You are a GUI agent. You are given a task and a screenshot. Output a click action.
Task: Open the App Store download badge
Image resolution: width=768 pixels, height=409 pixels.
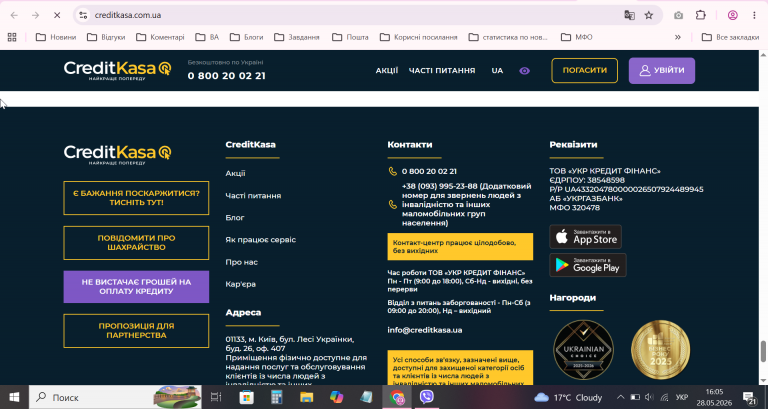585,237
